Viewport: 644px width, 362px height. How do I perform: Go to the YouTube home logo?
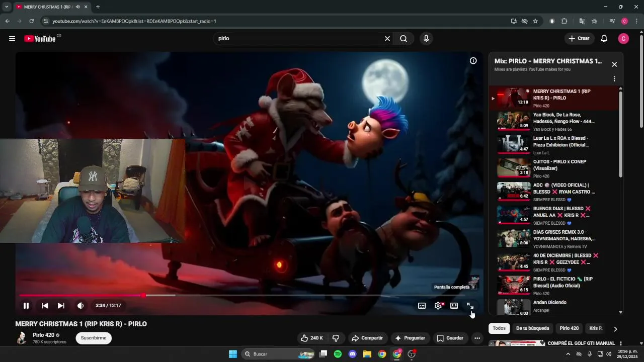point(40,39)
